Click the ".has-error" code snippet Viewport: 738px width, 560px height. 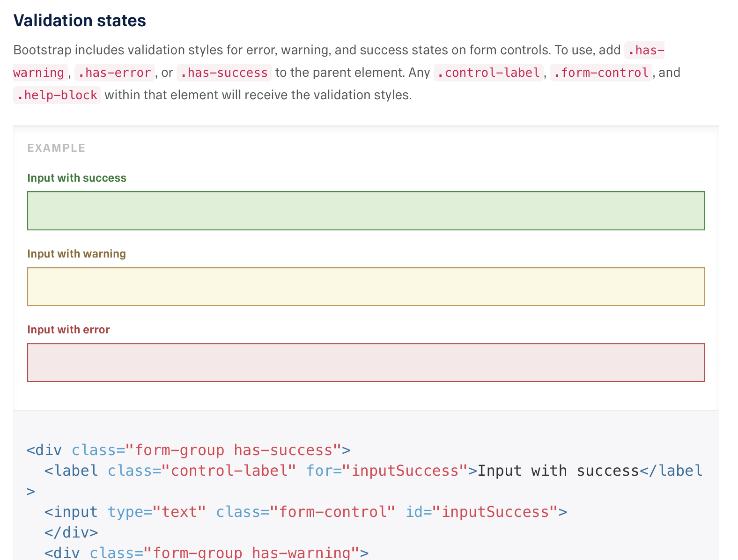pos(115,73)
